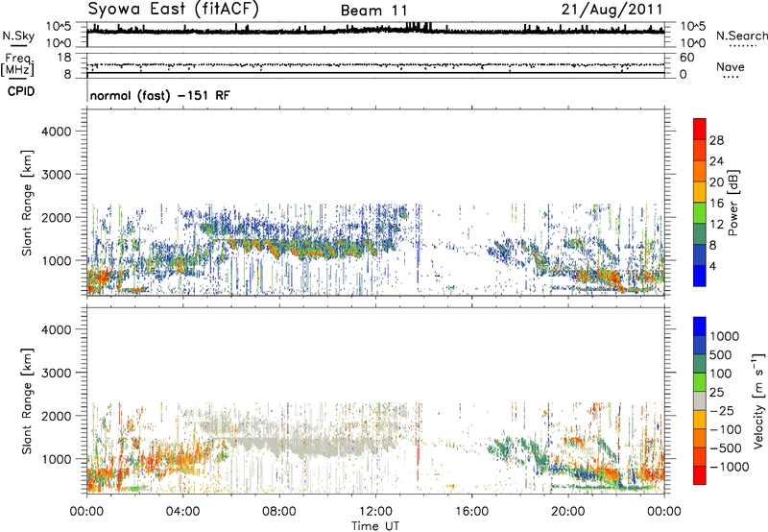Click the gray segment of the velocity color bar

tap(700, 400)
